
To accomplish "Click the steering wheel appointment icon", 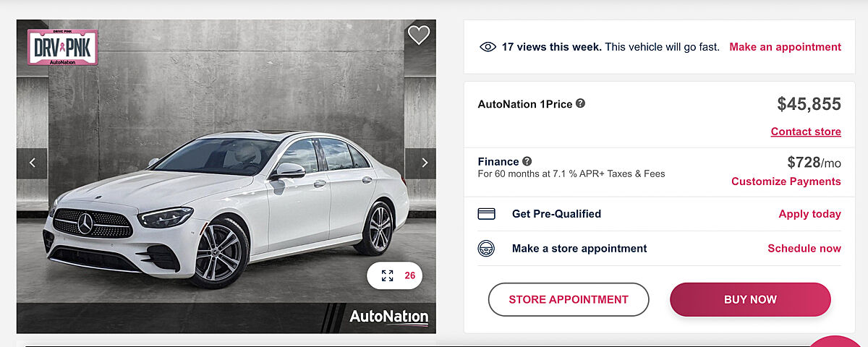I will pos(487,249).
